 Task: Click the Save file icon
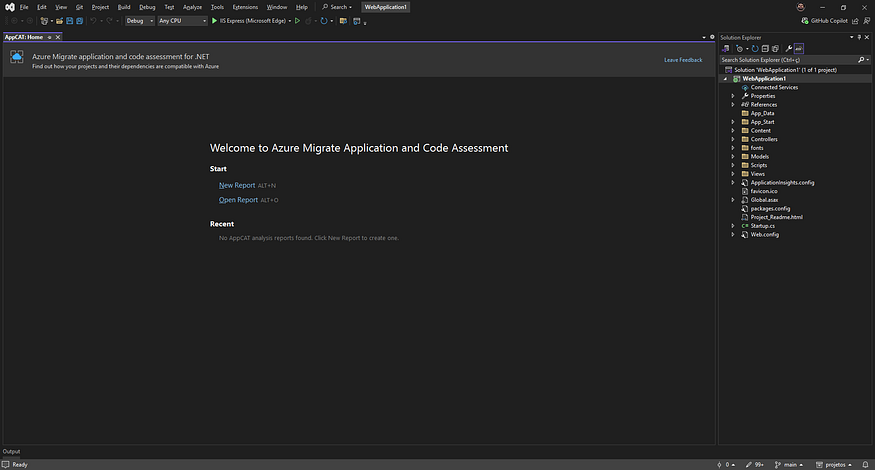tap(70, 21)
